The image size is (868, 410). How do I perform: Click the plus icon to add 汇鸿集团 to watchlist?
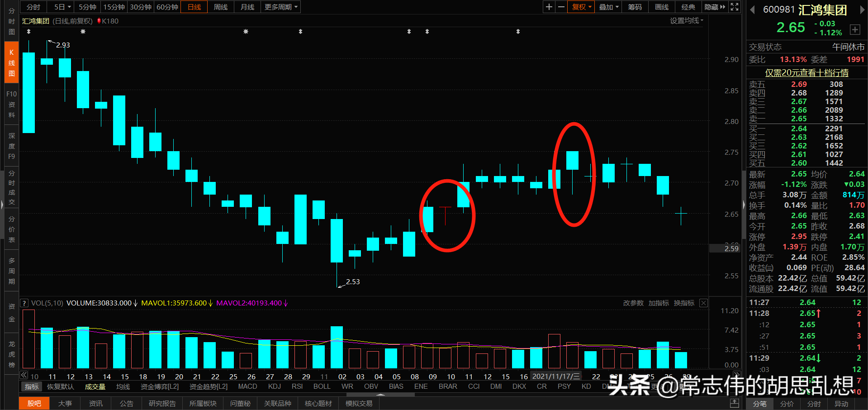(855, 29)
